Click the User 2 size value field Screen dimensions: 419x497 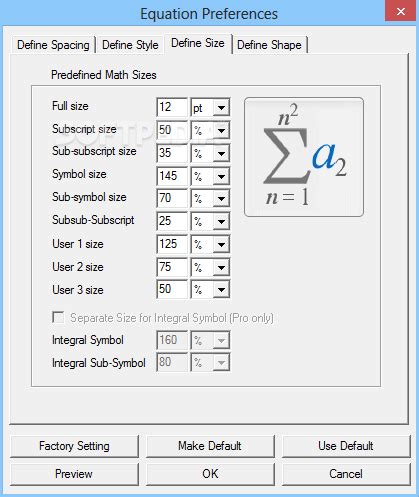(x=172, y=267)
